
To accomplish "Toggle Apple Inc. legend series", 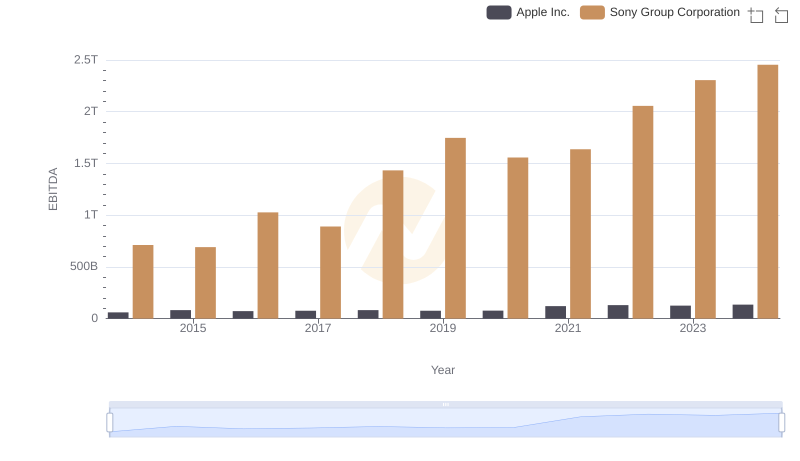I will pos(528,12).
